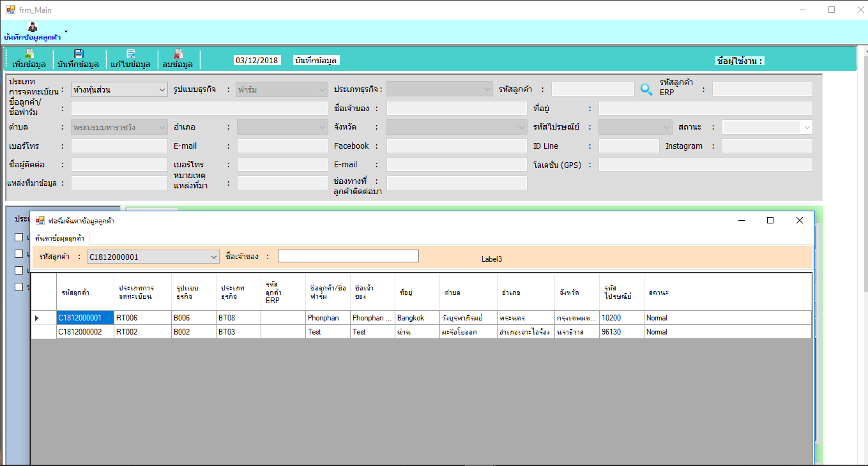Viewport: 868px width, 466px height.
Task: Click the ชื่อลูกค้า/ชื่อฟาร์ม input field
Action: pos(199,109)
